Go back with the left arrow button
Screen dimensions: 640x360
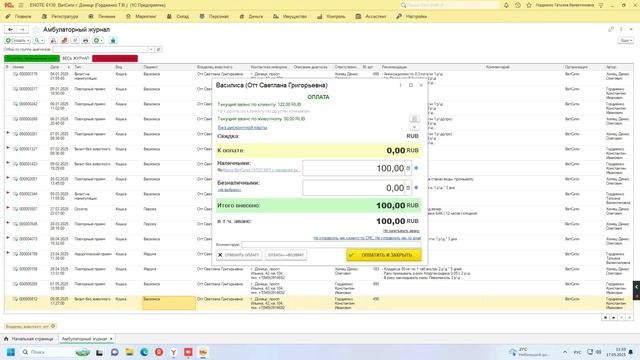pyautogui.click(x=11, y=29)
